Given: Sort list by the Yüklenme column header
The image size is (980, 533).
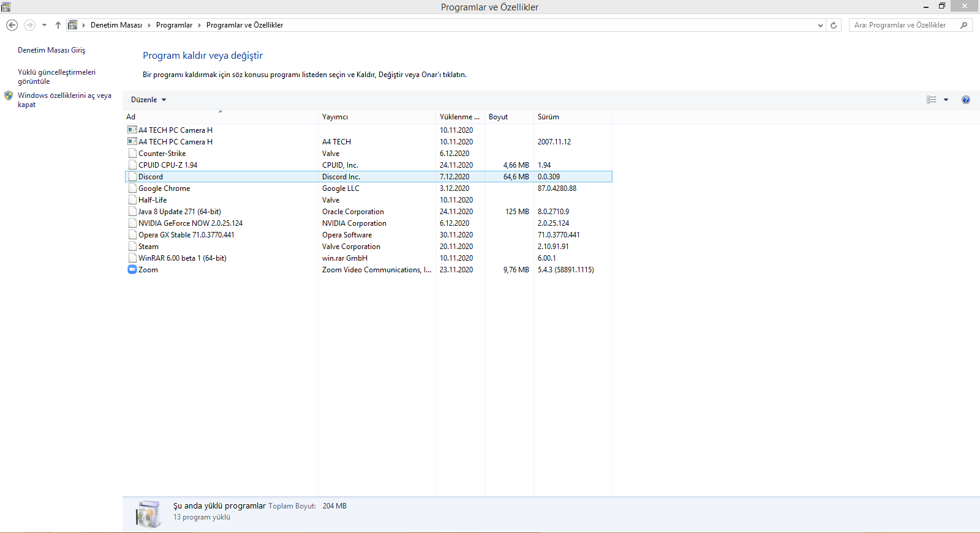Looking at the screenshot, I should 460,117.
